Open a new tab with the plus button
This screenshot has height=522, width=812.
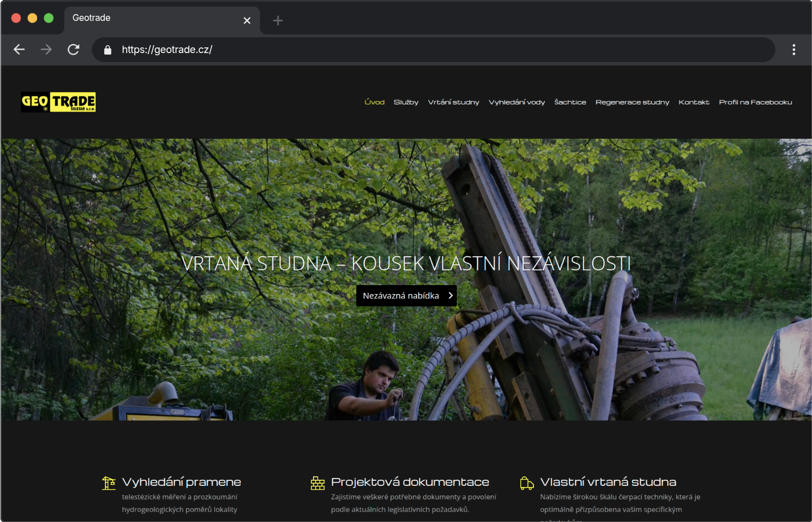277,21
